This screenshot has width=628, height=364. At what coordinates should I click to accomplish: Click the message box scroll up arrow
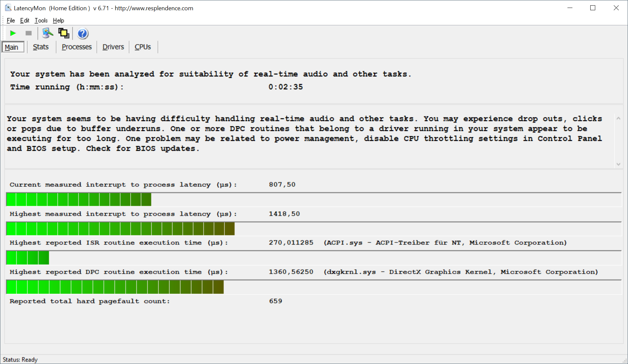(x=618, y=118)
